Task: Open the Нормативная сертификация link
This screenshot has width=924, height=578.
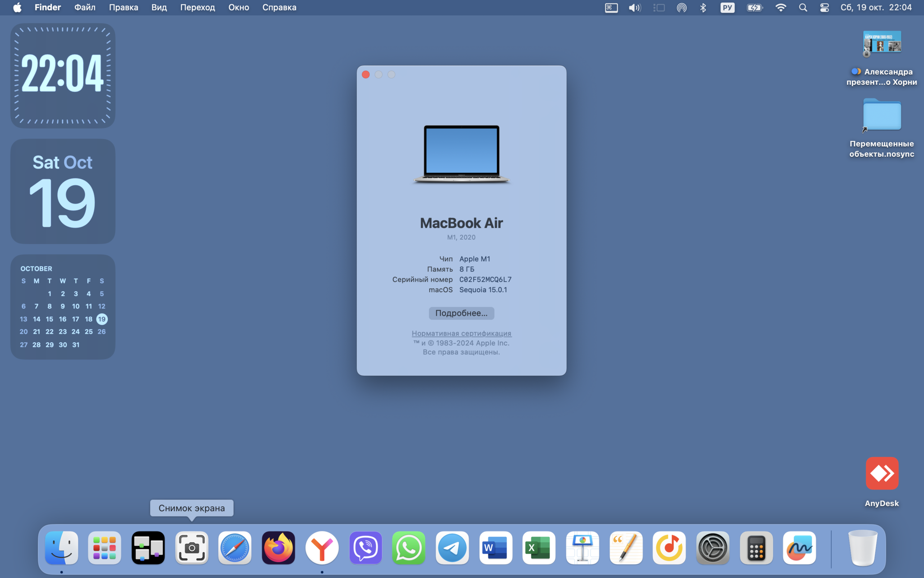Action: coord(461,333)
